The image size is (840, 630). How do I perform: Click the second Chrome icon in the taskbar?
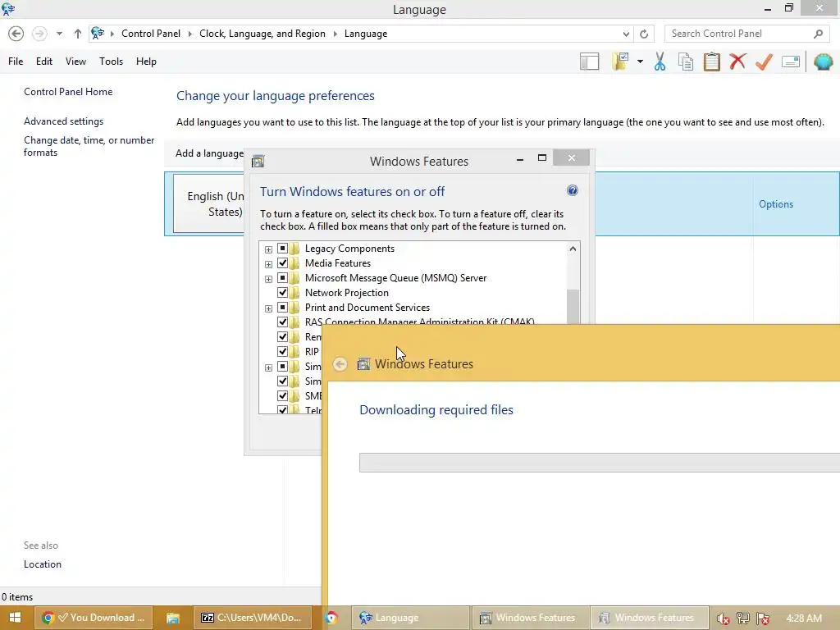tap(331, 618)
